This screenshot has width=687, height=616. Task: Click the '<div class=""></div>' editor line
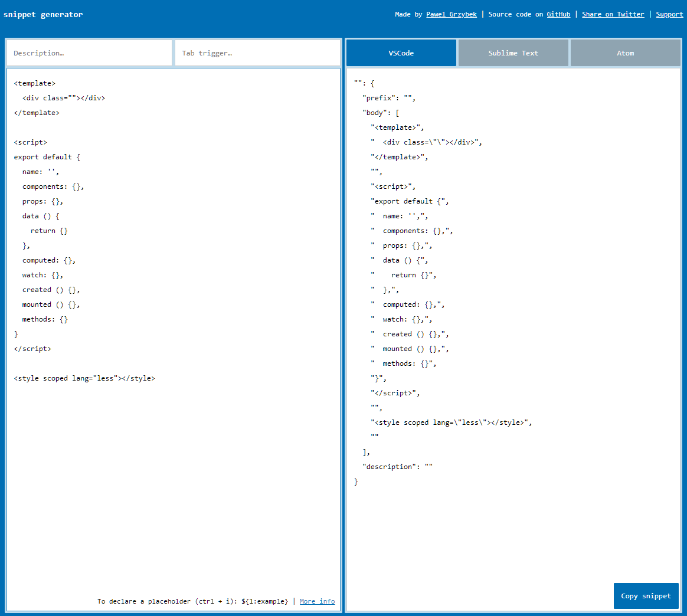click(x=64, y=98)
